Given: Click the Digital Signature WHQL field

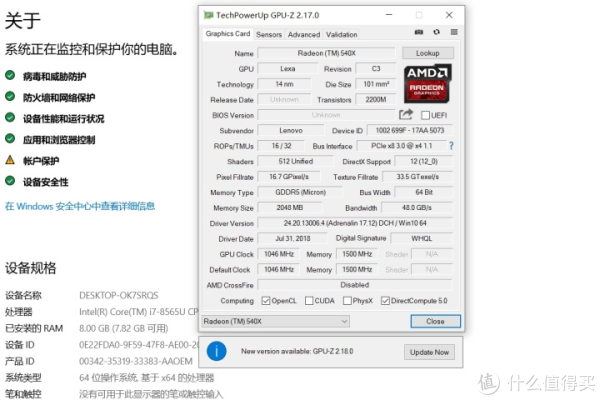Looking at the screenshot, I should pos(422,238).
